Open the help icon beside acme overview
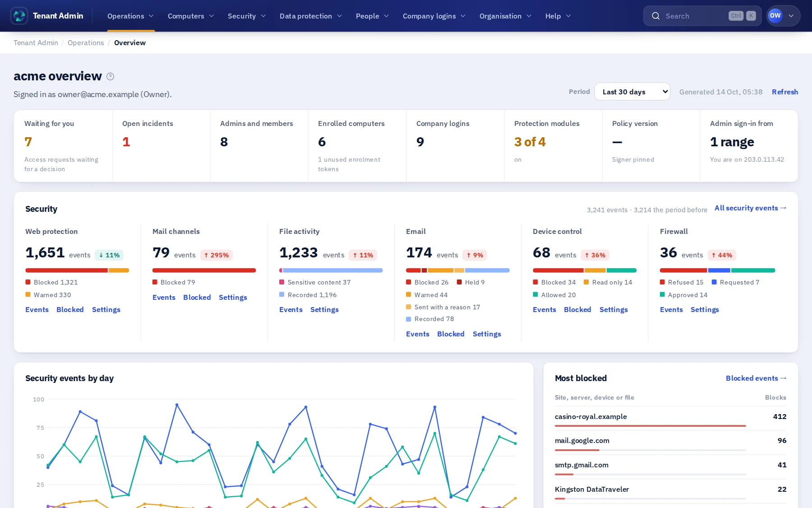Image resolution: width=812 pixels, height=508 pixels. pyautogui.click(x=110, y=76)
